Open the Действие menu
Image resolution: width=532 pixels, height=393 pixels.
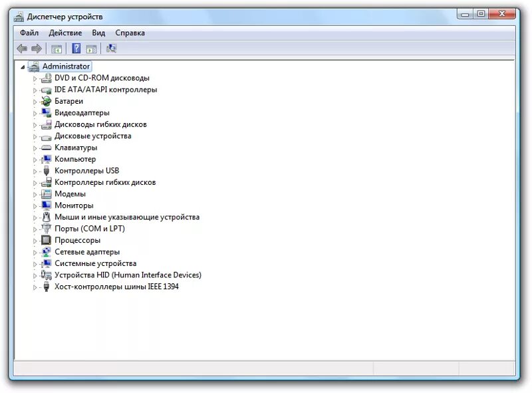pyautogui.click(x=65, y=33)
